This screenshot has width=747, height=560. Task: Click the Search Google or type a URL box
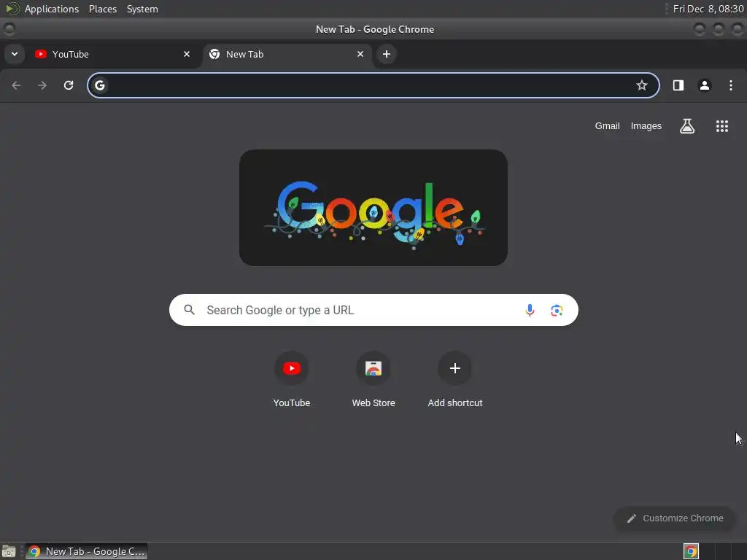pyautogui.click(x=373, y=310)
